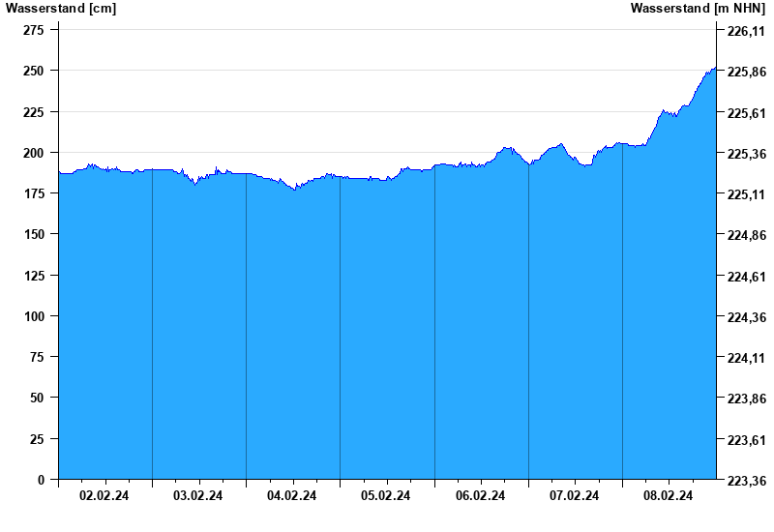Click the 225,36 value on right axis
Viewport: 774px width, 532px height.
pos(747,154)
